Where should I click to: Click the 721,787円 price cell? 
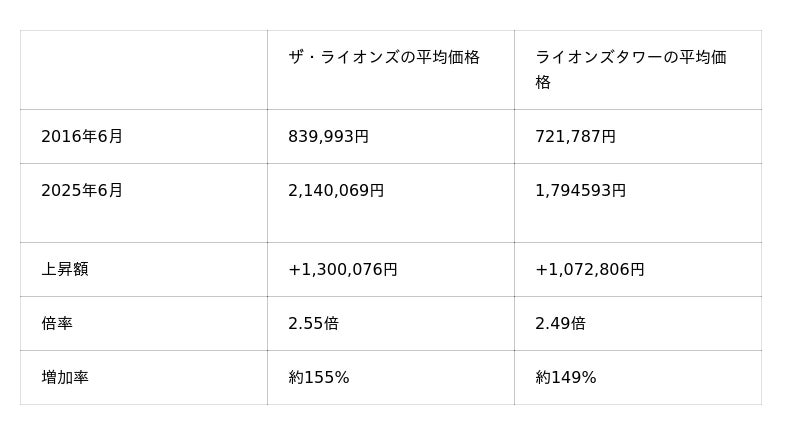(576, 137)
